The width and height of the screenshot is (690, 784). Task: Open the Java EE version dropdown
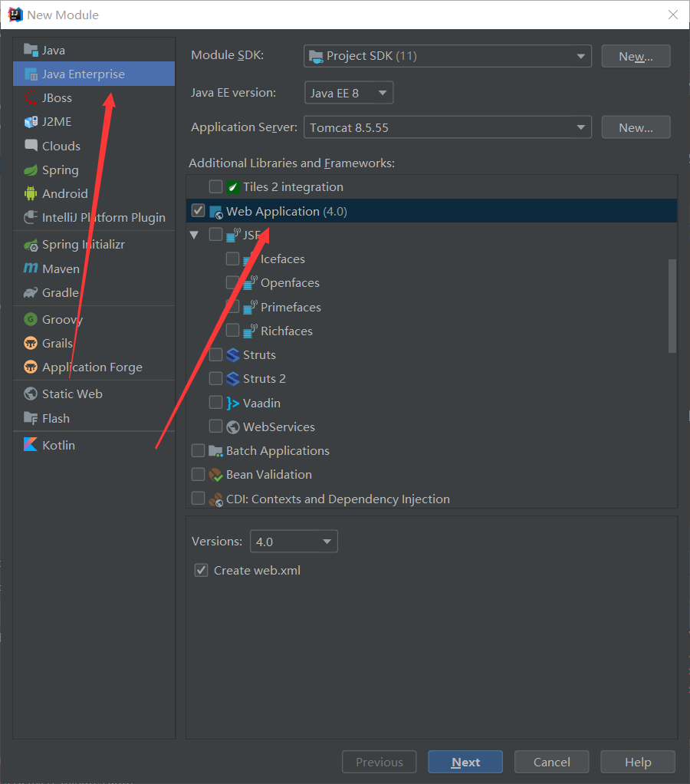coord(349,93)
